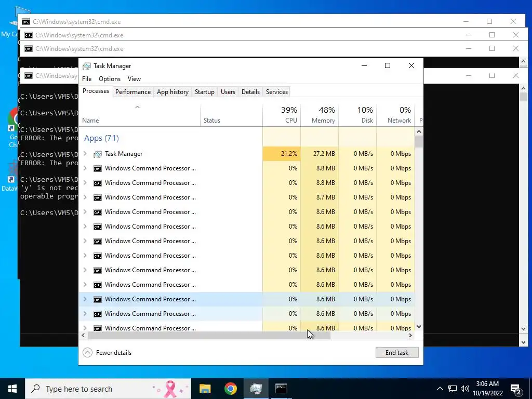Sort processes by Network column

click(395, 115)
